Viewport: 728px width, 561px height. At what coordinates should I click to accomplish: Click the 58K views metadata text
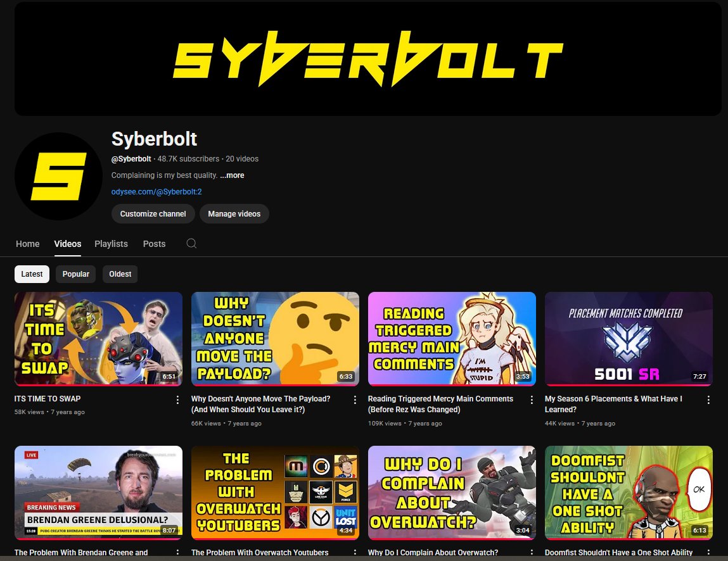click(29, 412)
